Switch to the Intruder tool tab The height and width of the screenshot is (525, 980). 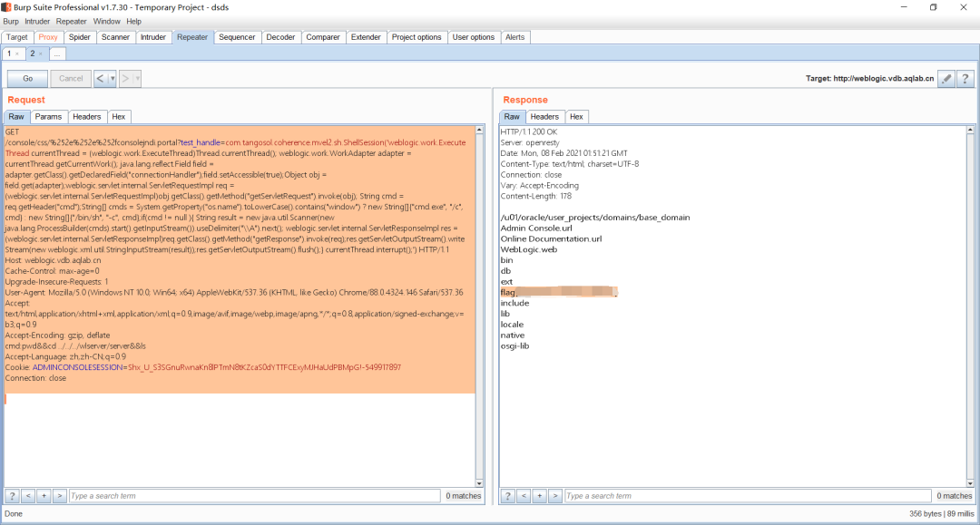(x=153, y=37)
